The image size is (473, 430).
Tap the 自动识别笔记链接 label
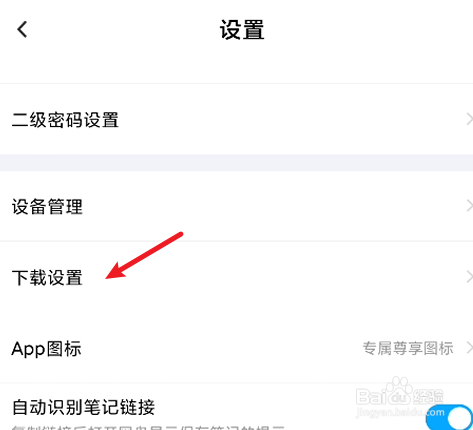tap(83, 407)
